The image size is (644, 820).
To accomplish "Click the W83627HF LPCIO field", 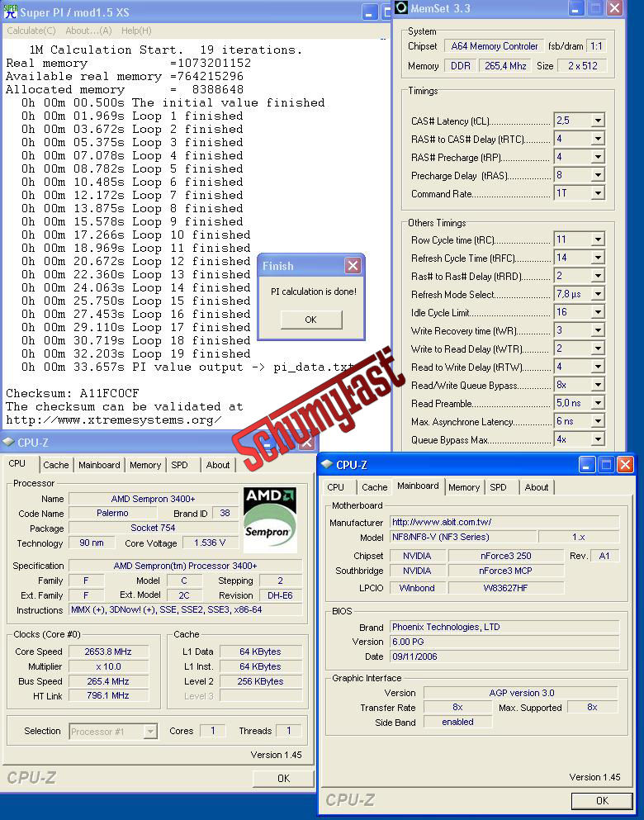I will pyautogui.click(x=505, y=588).
